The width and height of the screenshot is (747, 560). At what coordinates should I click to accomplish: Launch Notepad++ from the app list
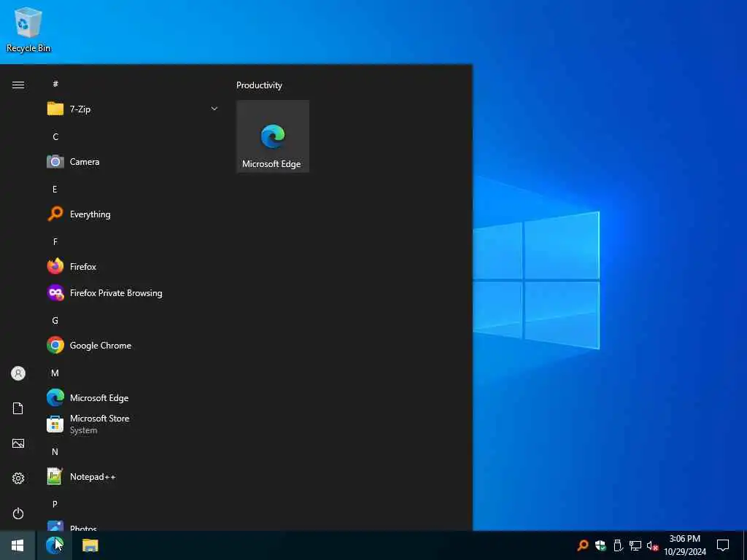click(133, 477)
